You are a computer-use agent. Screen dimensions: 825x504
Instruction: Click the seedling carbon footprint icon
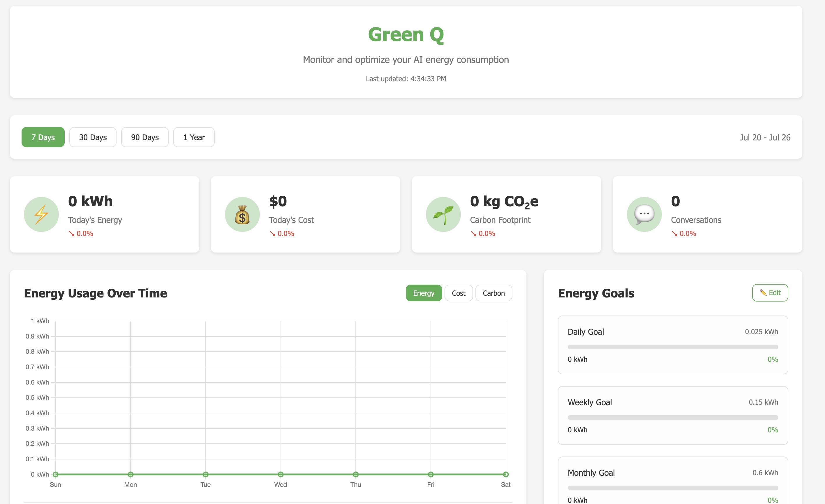click(x=443, y=214)
